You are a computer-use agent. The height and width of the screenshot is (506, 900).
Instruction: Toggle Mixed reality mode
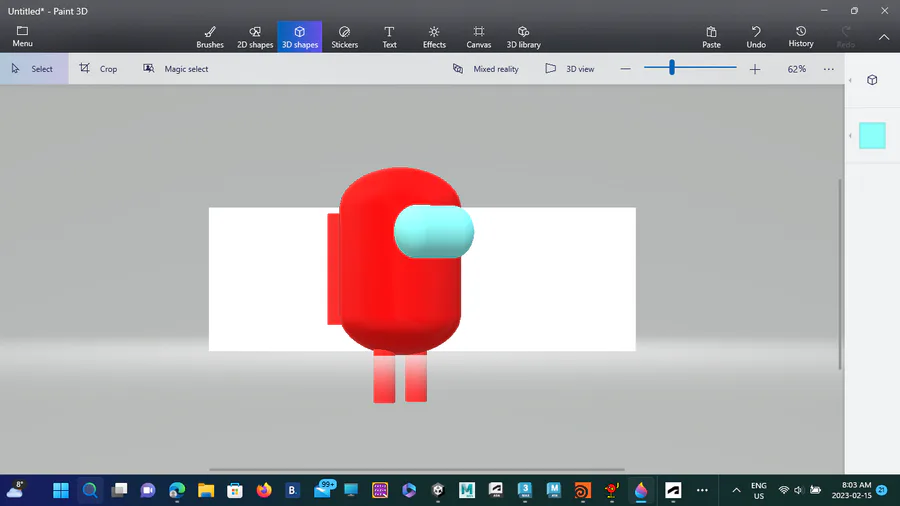coord(486,69)
